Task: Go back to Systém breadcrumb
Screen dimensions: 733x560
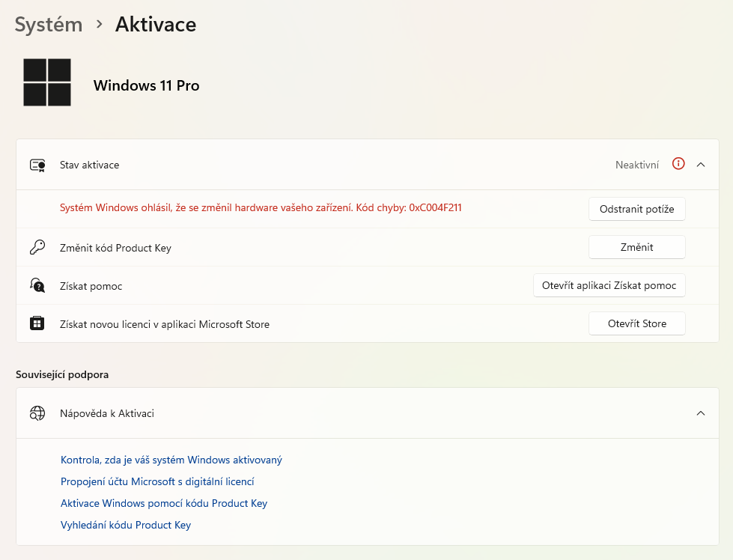Action: pyautogui.click(x=49, y=24)
